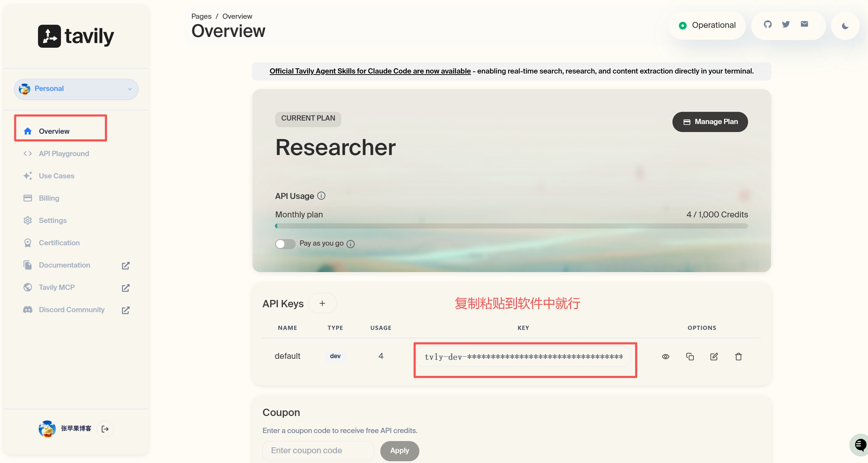Click the Apply coupon button
Screen dimensions: 868x463
pyautogui.click(x=399, y=451)
